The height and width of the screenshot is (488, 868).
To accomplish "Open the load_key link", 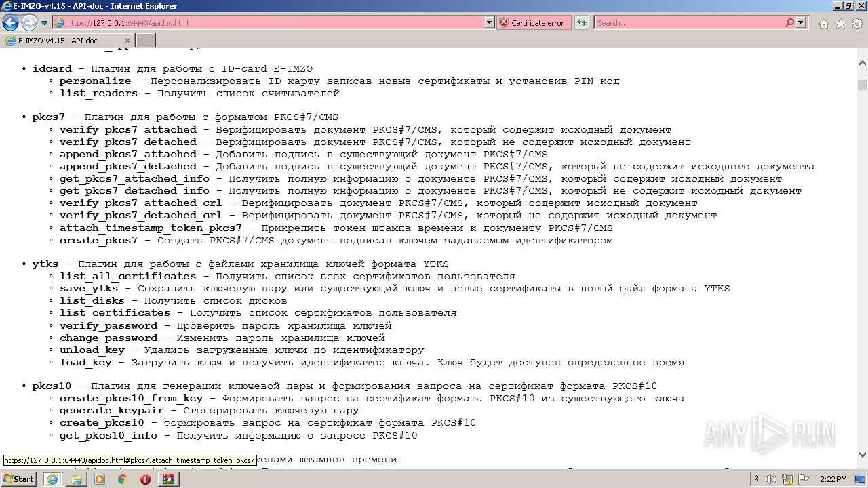I will pos(85,362).
